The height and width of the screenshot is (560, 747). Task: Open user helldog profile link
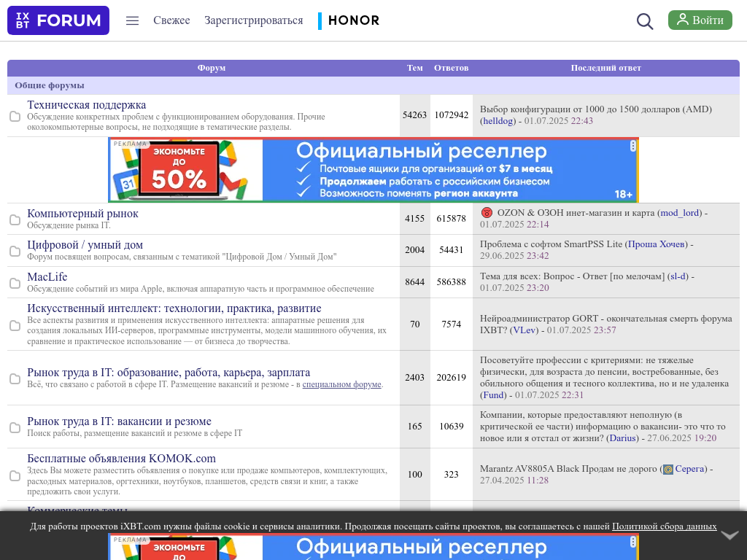click(x=498, y=121)
